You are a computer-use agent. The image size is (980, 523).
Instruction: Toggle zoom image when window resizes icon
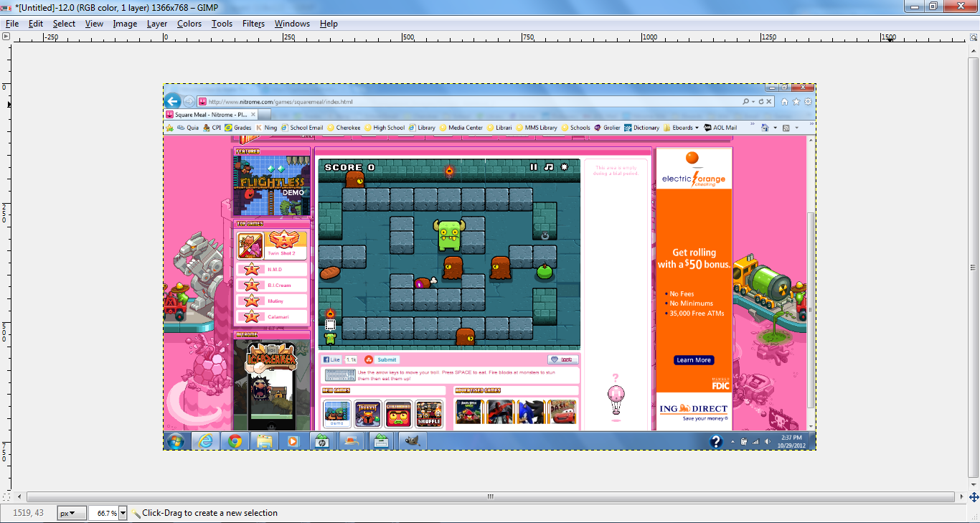coord(974,37)
